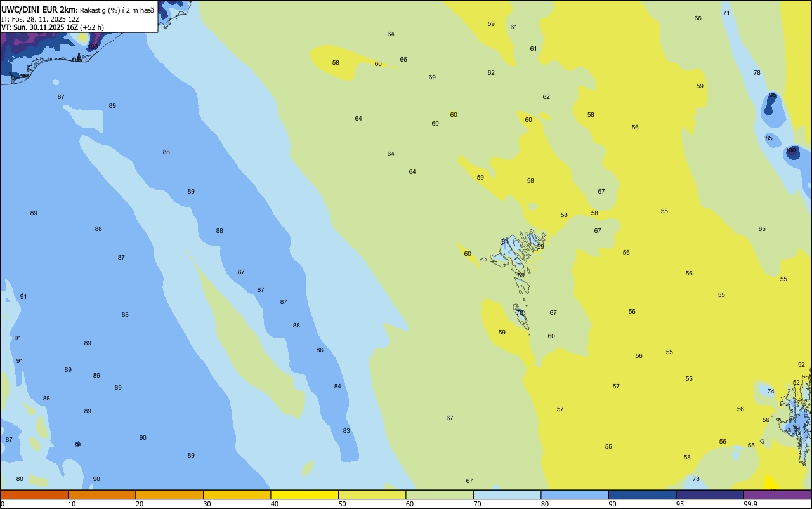Click the 0–10 dark orange legend swatch

34,494
